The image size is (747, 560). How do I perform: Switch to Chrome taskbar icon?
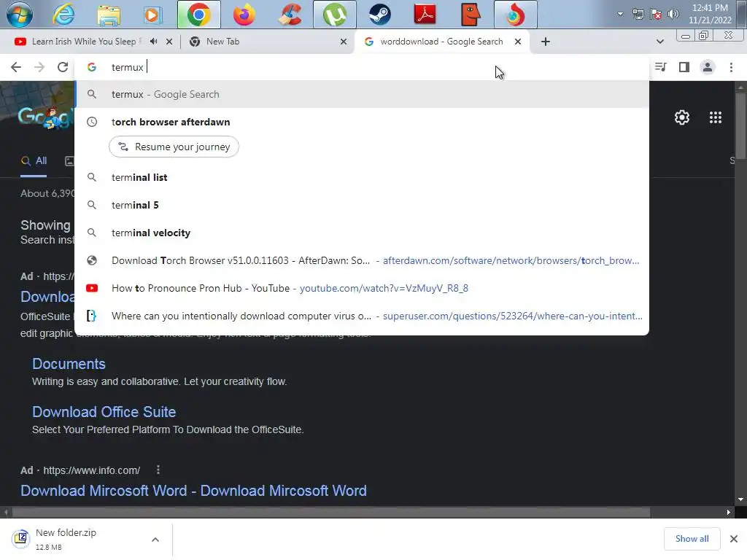tap(199, 15)
